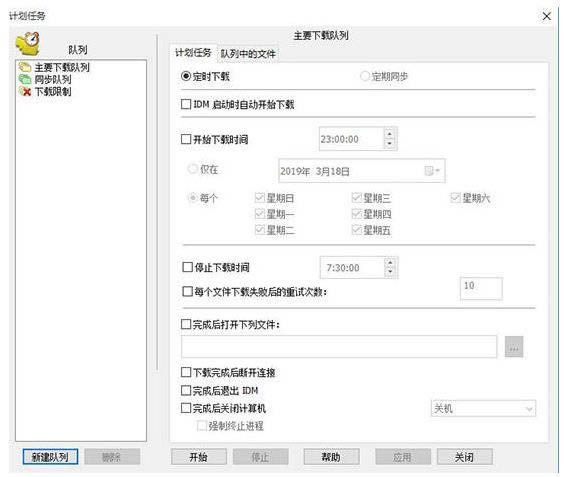Screen dimensions: 564x477
Task: Select the green 同步队列 icon
Action: [x=25, y=79]
